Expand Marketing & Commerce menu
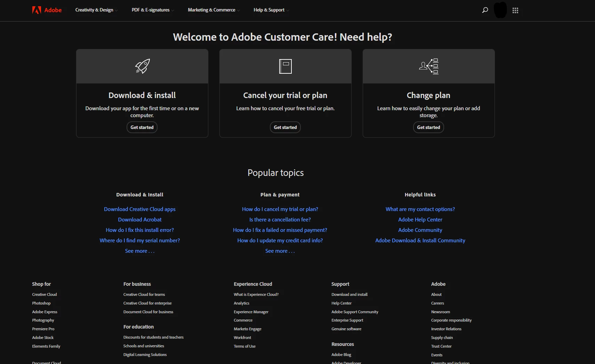Image resolution: width=595 pixels, height=364 pixels. [x=214, y=10]
